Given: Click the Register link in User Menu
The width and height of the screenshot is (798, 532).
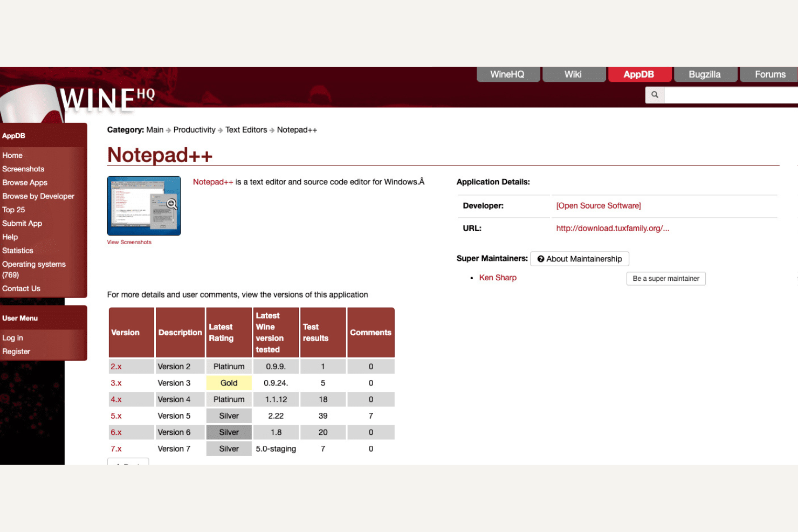Looking at the screenshot, I should pos(16,351).
